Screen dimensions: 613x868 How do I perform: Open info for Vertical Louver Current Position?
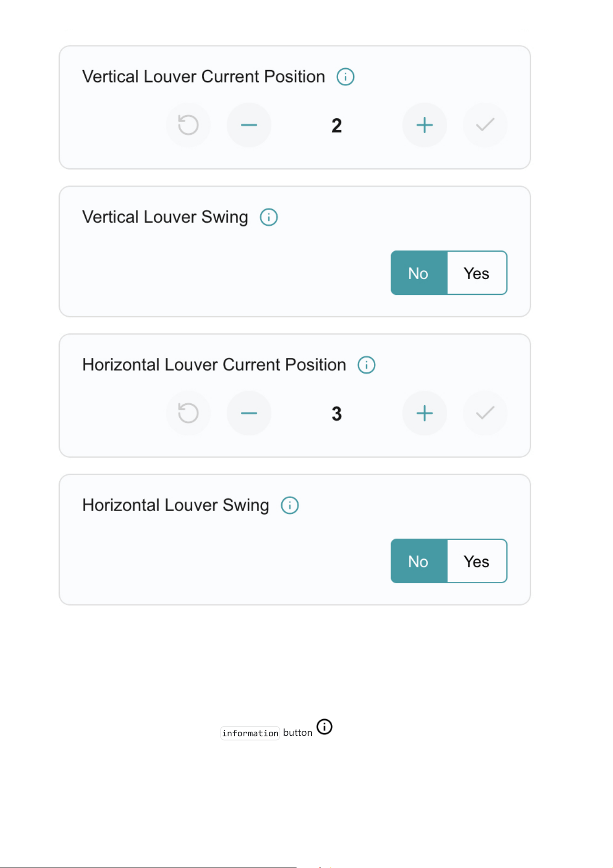[345, 77]
